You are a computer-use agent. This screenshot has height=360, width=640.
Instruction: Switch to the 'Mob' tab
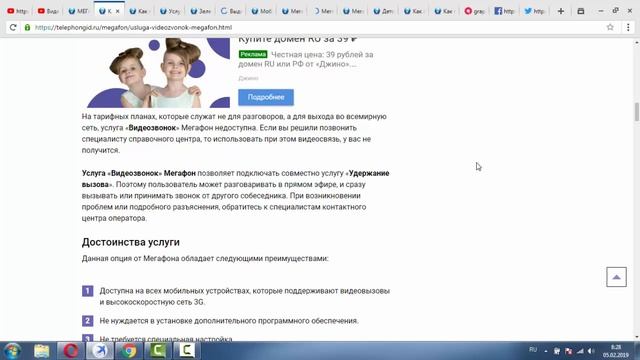tap(261, 11)
